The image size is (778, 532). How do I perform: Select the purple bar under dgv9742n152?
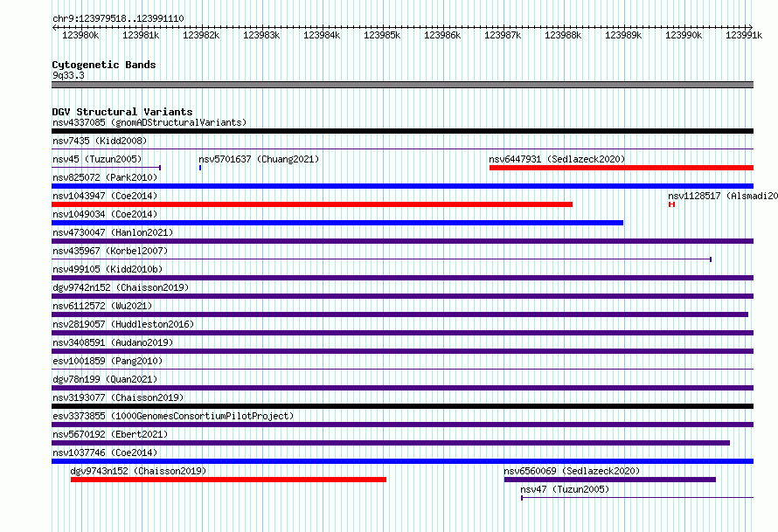[402, 296]
